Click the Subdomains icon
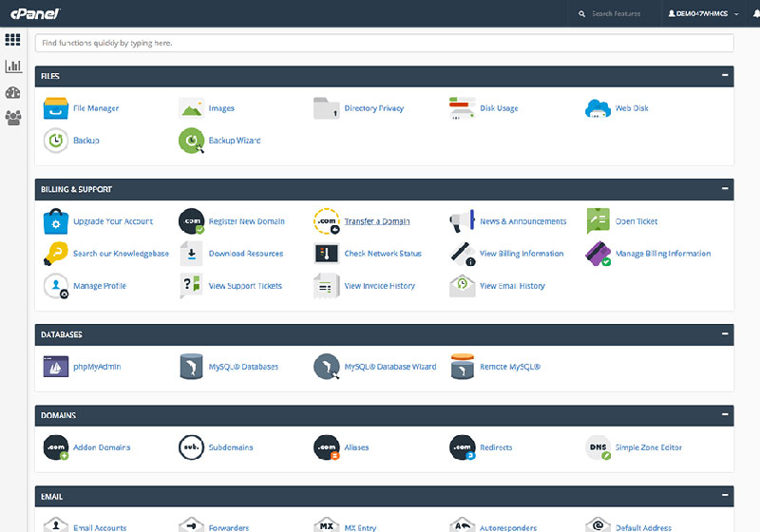 point(192,447)
